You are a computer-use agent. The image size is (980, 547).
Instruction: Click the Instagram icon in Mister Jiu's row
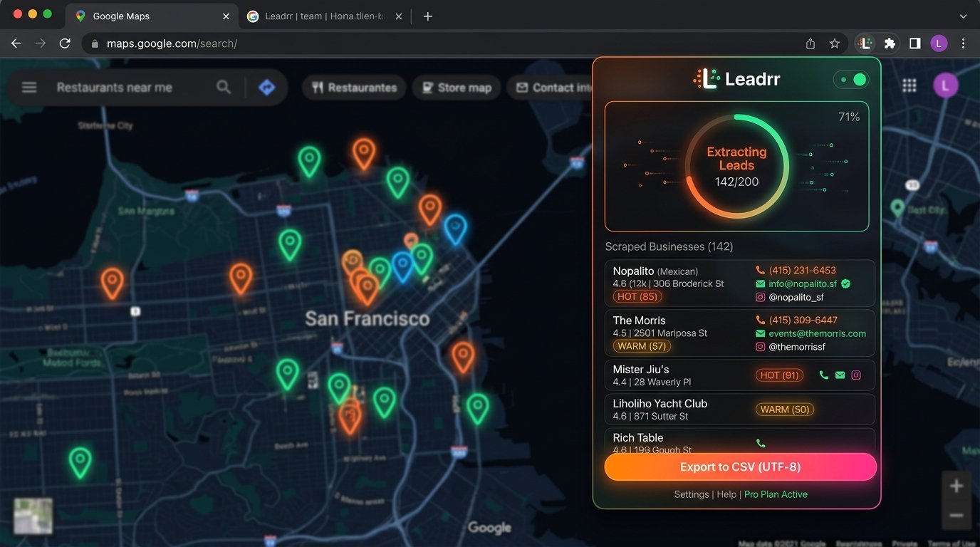pyautogui.click(x=856, y=375)
